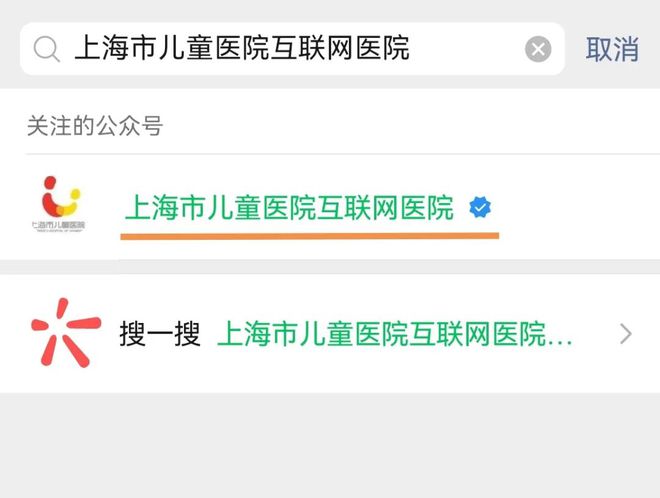This screenshot has width=660, height=498.
Task: Click the blue verified badge icon
Action: click(480, 207)
